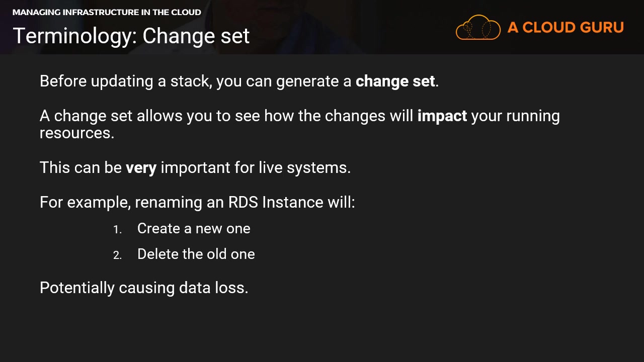Click the 'Potentially causing data loss.' line
This screenshot has width=644, height=362.
coord(144,288)
